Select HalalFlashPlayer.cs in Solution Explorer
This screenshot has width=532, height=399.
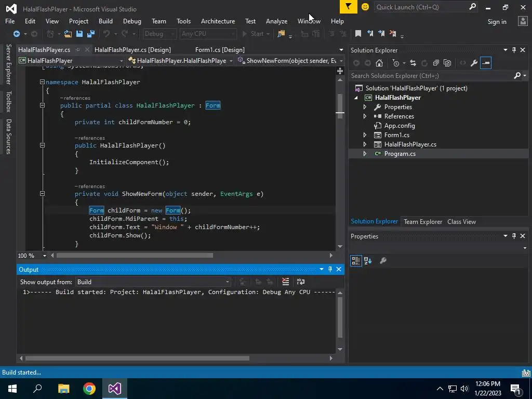point(410,144)
